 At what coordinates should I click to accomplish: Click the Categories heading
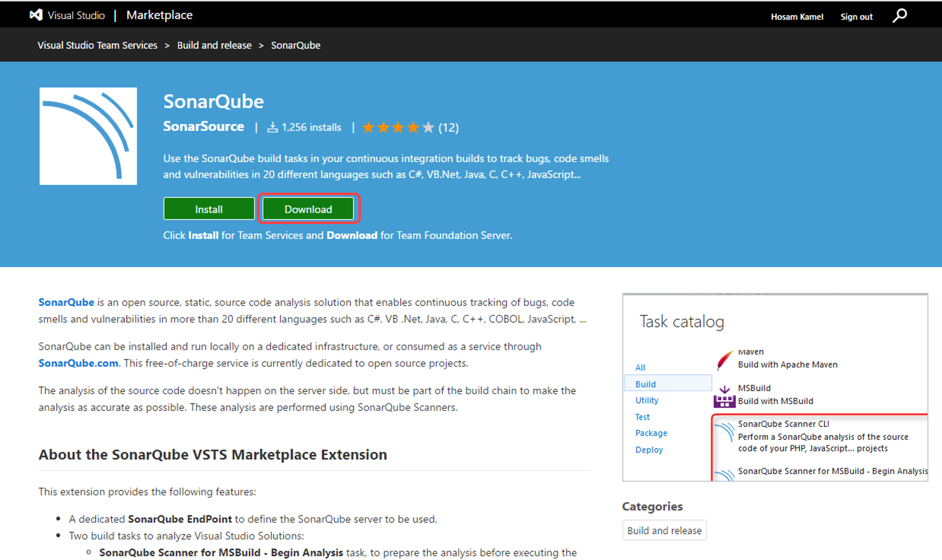click(x=652, y=506)
